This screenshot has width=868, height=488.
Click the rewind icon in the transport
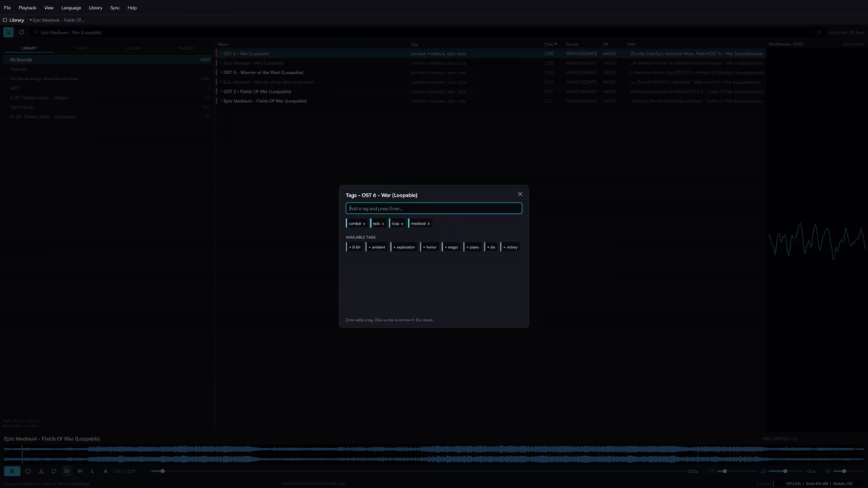pyautogui.click(x=79, y=472)
